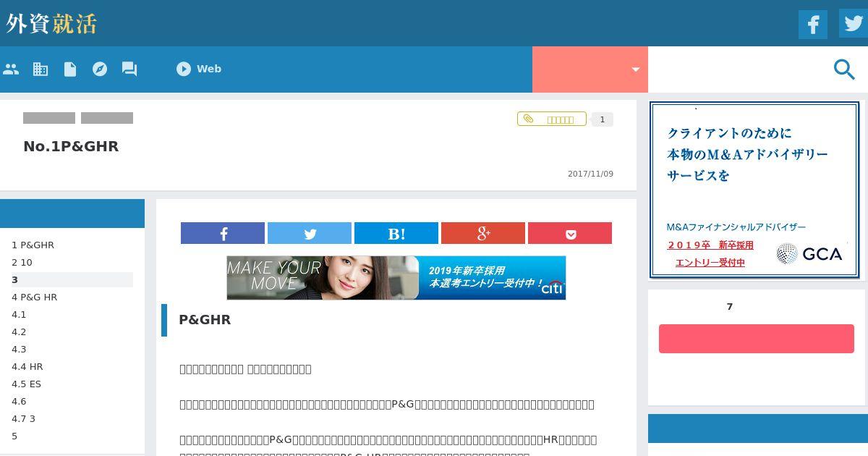Click the date 2017/11/09
Viewport: 868px width, 456px height.
pyautogui.click(x=590, y=174)
